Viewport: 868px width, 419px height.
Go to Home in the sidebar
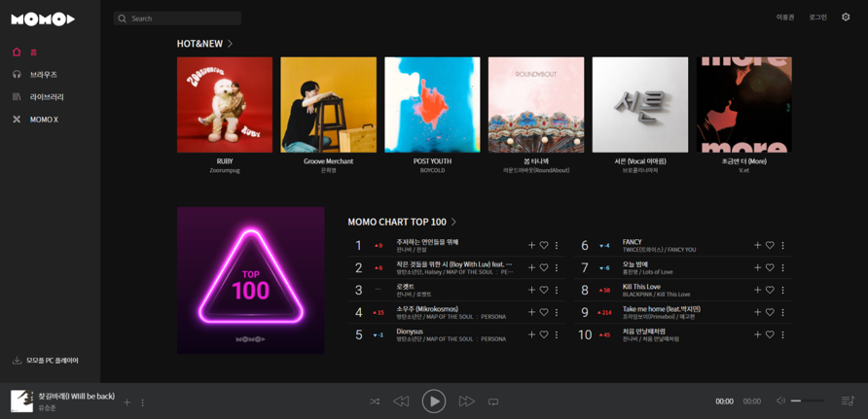[x=25, y=52]
